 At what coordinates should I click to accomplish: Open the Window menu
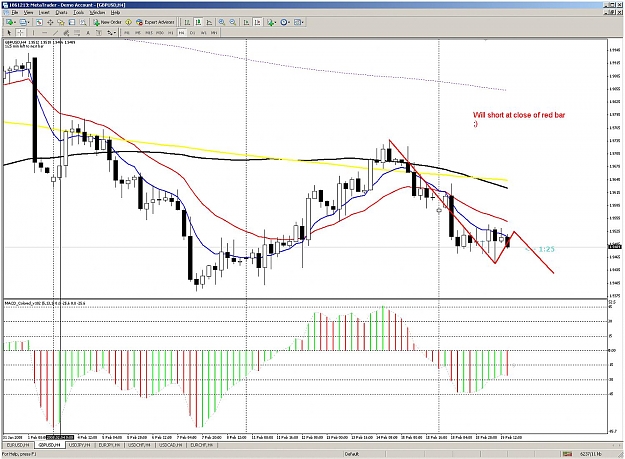point(97,12)
